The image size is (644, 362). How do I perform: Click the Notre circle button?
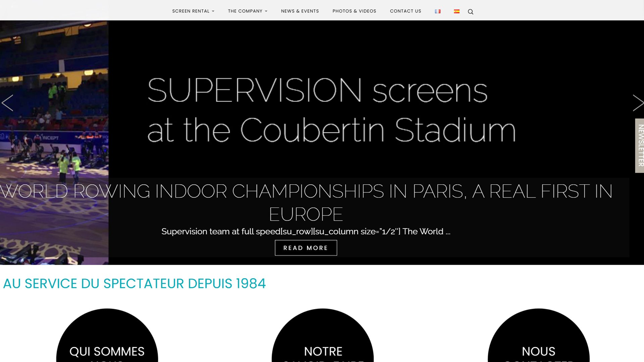click(323, 335)
